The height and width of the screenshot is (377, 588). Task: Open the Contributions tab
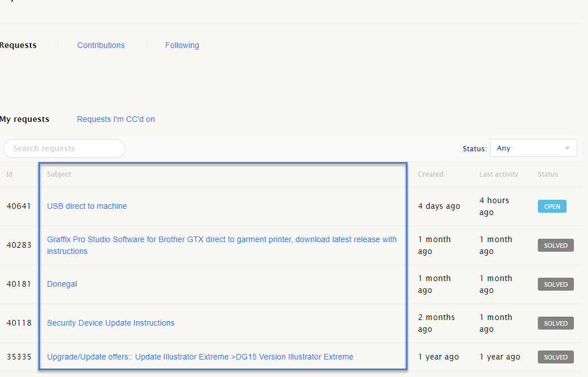tap(101, 46)
